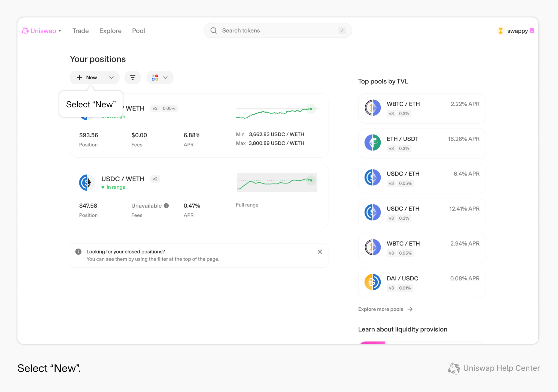Click the v2 position price chart
Screen dimensions: 558x392
tap(277, 182)
